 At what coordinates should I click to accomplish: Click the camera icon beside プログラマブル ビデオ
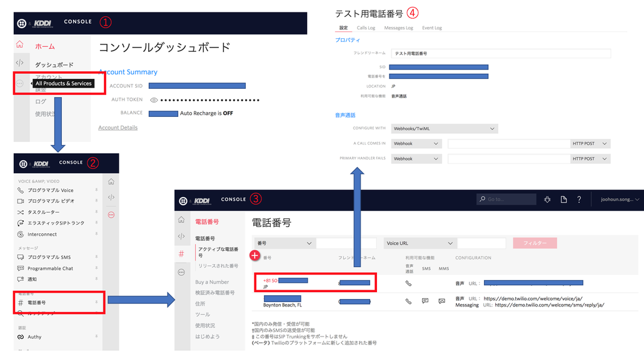(21, 201)
